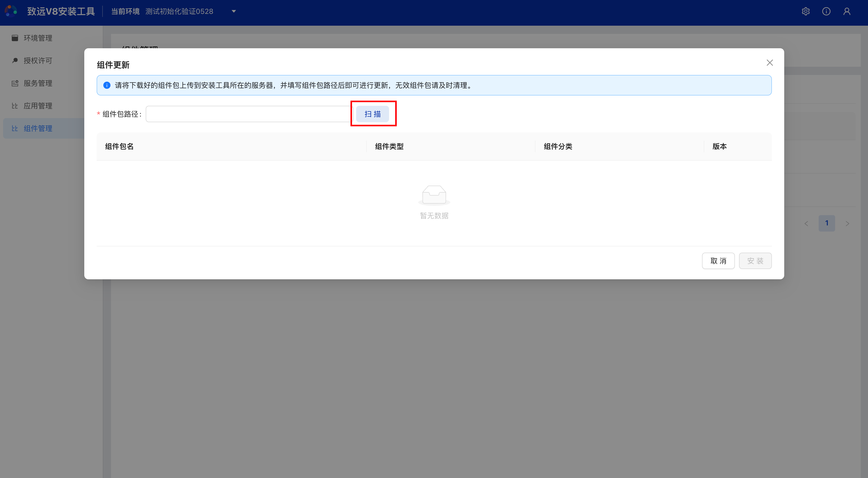Go to 应用管理 in sidebar
This screenshot has height=478, width=868.
pos(38,106)
